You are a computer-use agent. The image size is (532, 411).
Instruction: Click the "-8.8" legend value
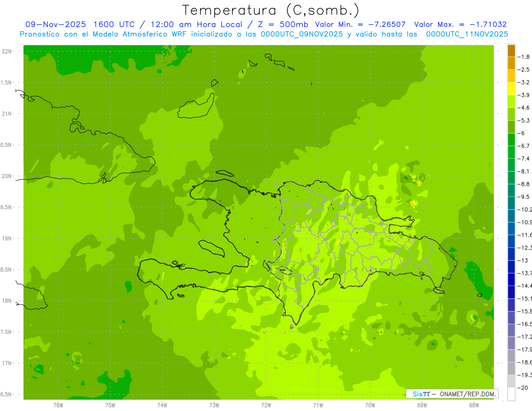524,184
